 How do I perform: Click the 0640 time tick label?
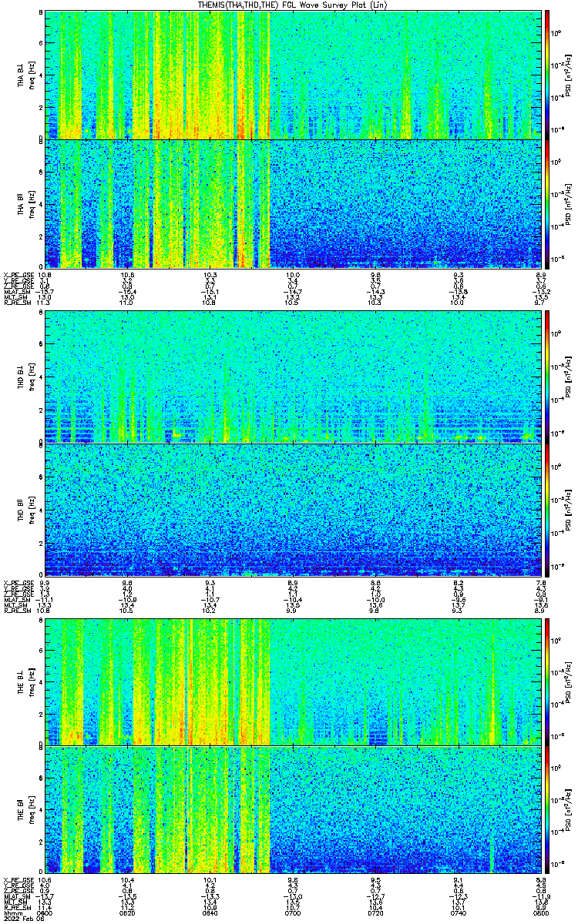[210, 912]
